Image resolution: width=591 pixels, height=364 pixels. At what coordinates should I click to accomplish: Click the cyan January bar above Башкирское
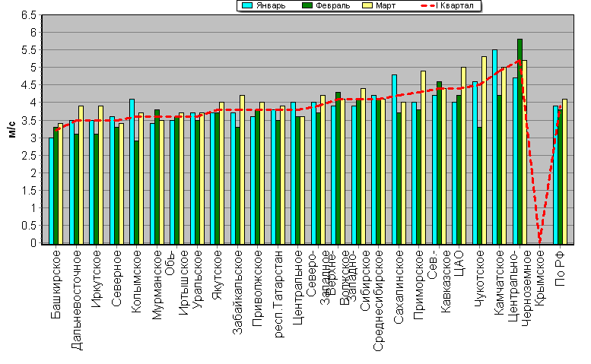coord(51,191)
